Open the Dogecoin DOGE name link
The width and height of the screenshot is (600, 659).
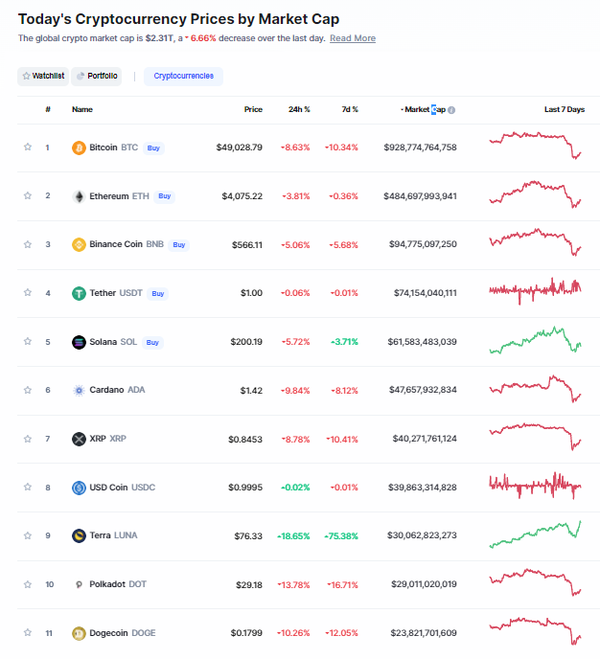(123, 633)
